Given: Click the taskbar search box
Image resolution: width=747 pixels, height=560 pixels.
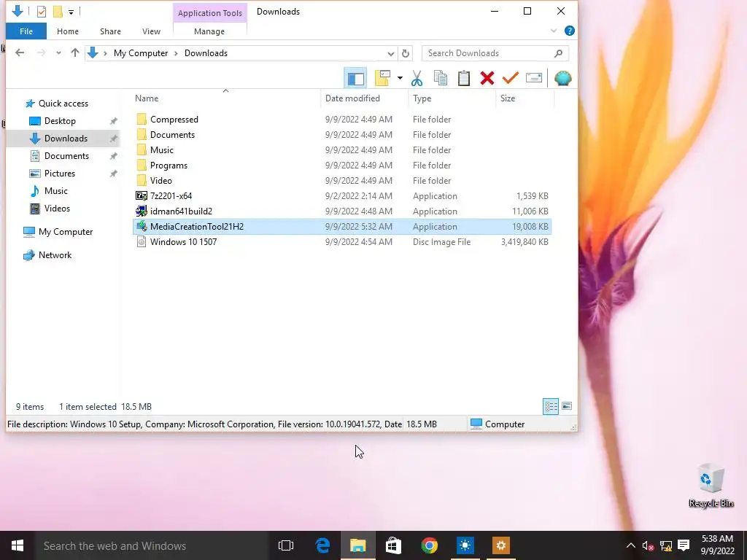Looking at the screenshot, I should click(x=152, y=545).
